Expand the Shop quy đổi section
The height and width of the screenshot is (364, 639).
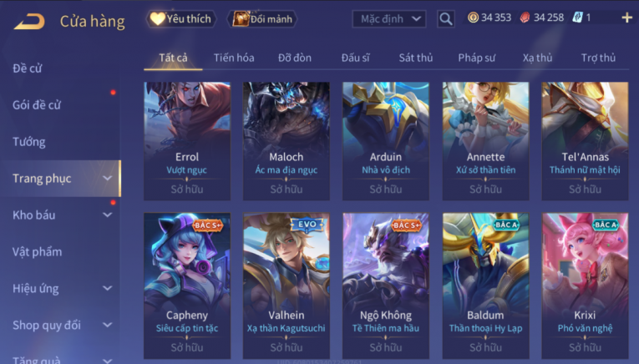click(x=107, y=325)
